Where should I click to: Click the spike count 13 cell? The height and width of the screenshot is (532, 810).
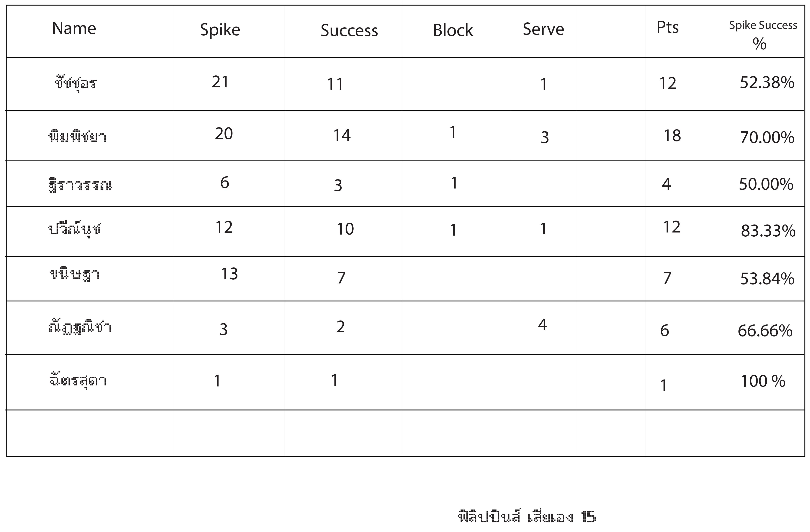[x=229, y=274]
